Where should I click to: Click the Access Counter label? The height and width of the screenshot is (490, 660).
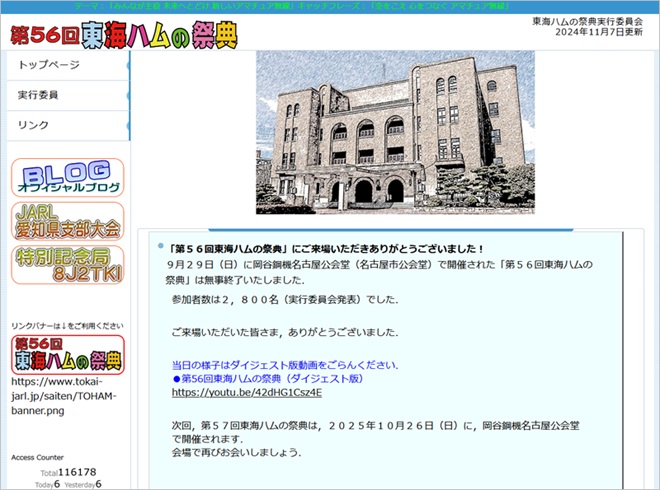pos(37,458)
